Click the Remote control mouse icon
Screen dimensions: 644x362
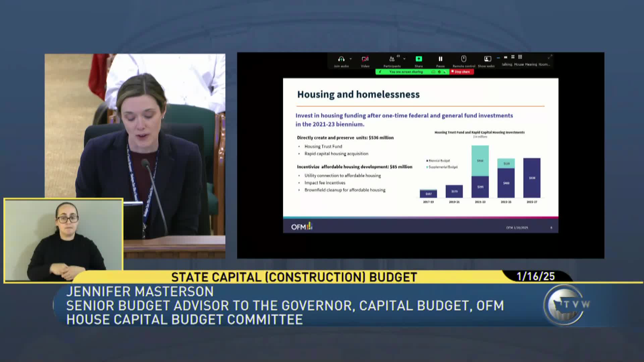[x=464, y=59]
